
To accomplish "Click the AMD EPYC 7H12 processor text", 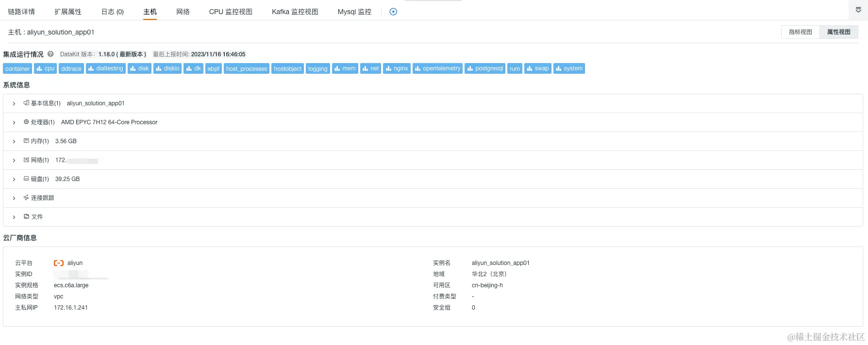I will tap(109, 122).
